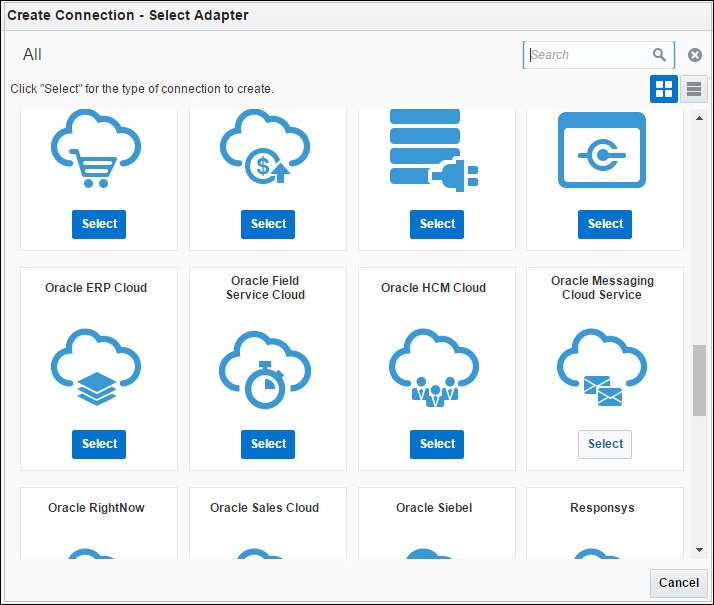Click the browser window connector adapter icon
The width and height of the screenshot is (714, 605).
click(602, 150)
